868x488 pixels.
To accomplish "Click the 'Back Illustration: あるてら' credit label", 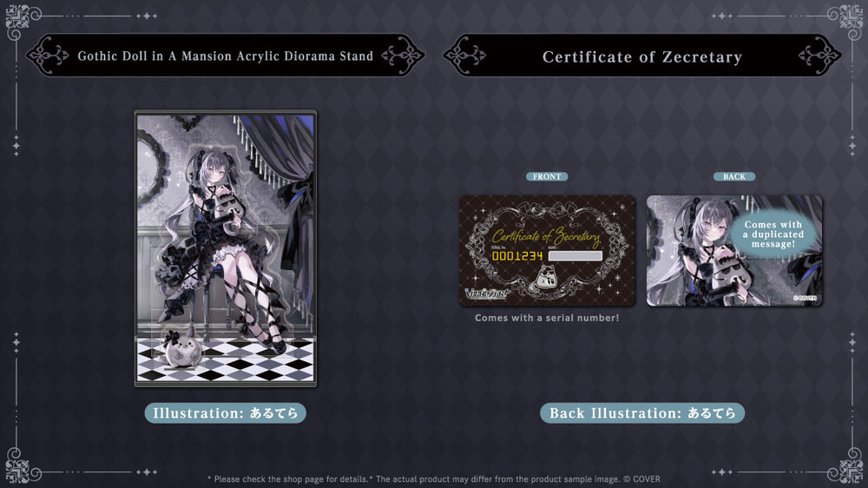I will click(x=642, y=413).
